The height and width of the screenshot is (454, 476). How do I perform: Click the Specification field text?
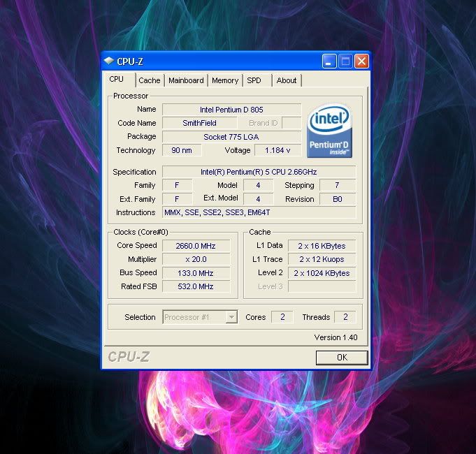(259, 172)
